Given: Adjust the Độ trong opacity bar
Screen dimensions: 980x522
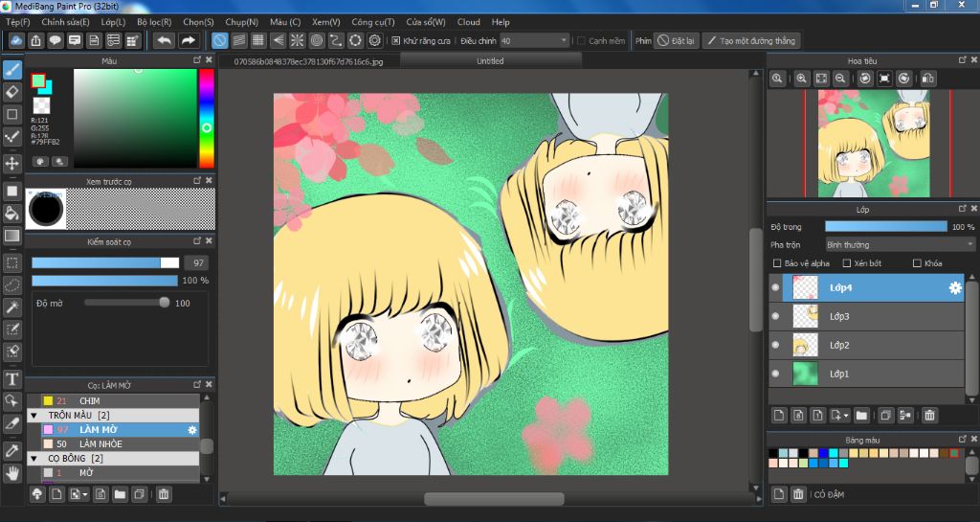Looking at the screenshot, I should coord(886,226).
